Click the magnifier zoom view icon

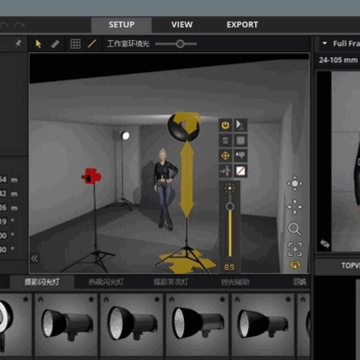pyautogui.click(x=295, y=229)
